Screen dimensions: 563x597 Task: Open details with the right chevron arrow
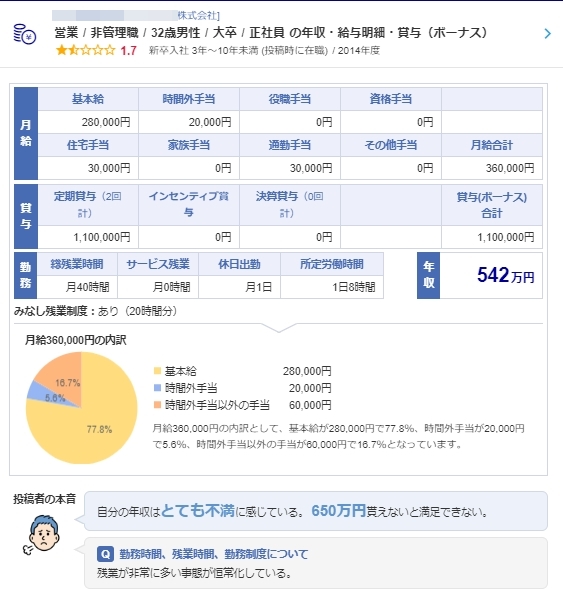click(x=547, y=34)
